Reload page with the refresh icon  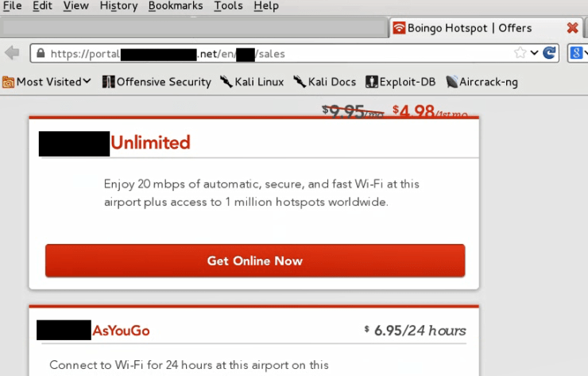(x=549, y=53)
